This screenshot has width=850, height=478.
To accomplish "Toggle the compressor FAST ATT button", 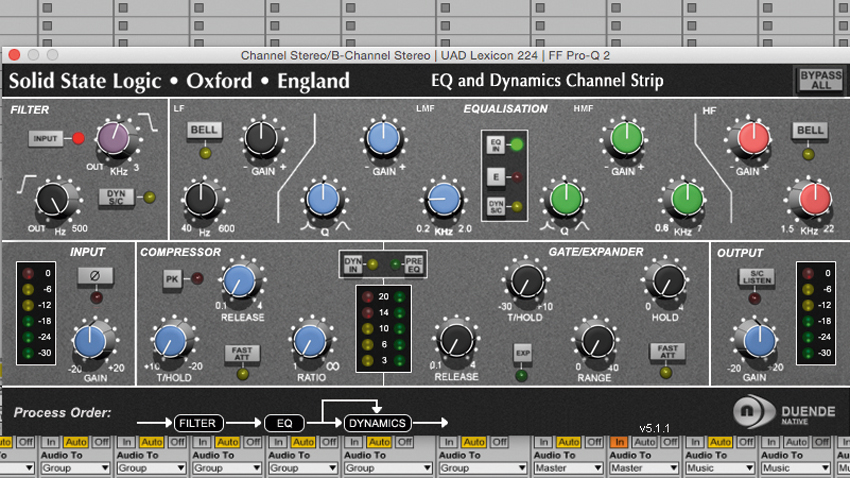I will tap(242, 353).
